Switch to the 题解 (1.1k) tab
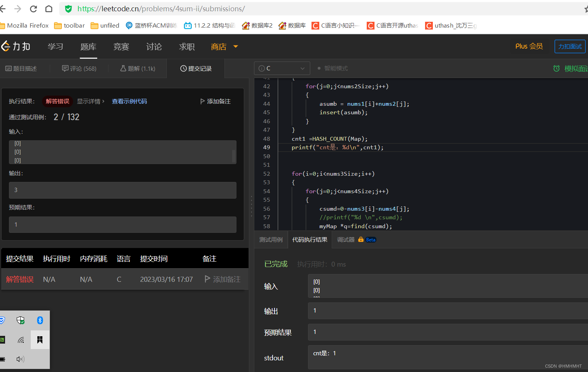The image size is (588, 372). pyautogui.click(x=138, y=69)
